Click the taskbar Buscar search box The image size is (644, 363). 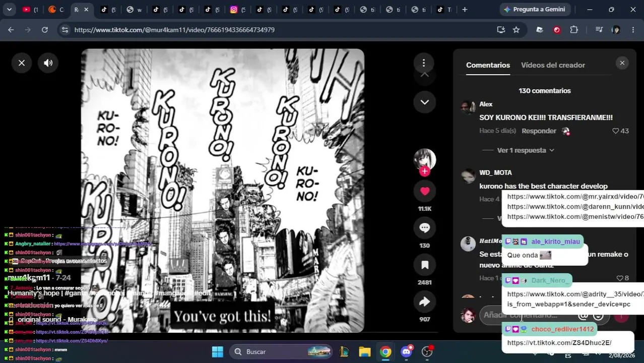[282, 352]
